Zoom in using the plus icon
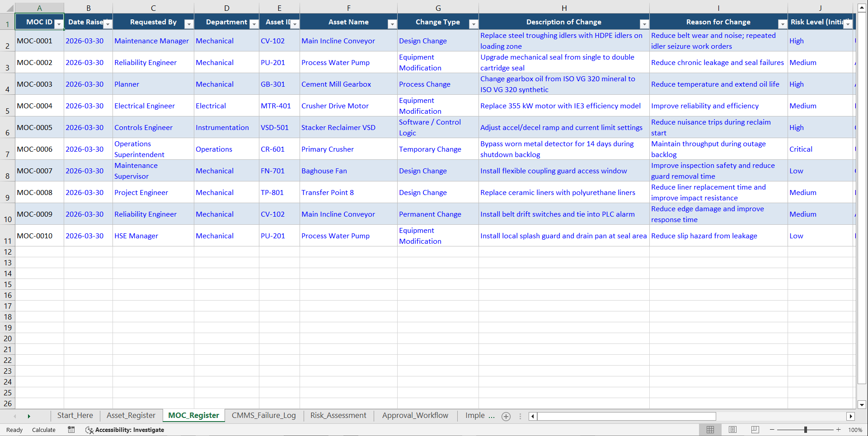 pyautogui.click(x=839, y=430)
